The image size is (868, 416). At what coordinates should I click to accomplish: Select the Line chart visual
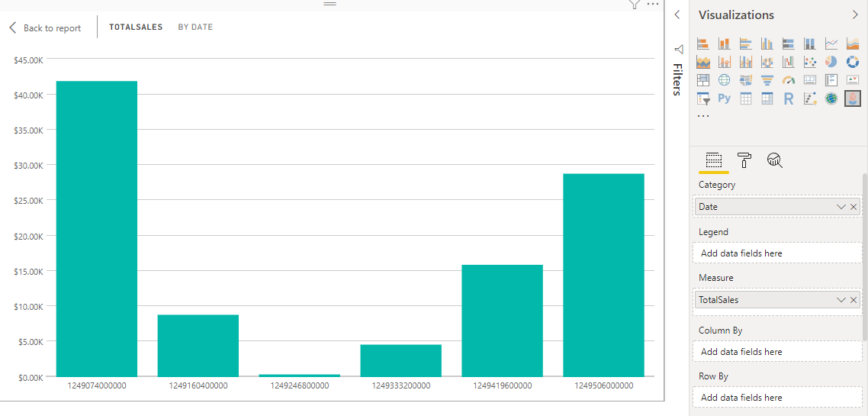click(831, 44)
